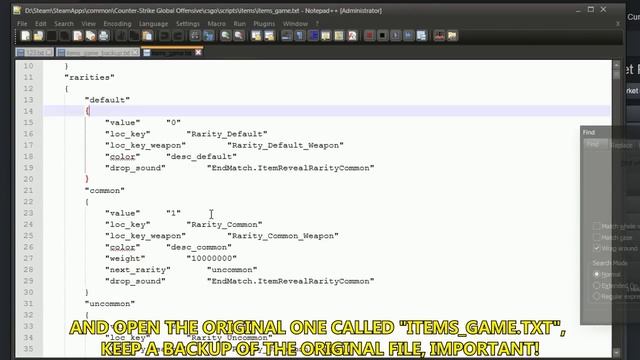Screen dimensions: 640x360
Task: Place cursor on "rarities" line
Action: coord(89,77)
